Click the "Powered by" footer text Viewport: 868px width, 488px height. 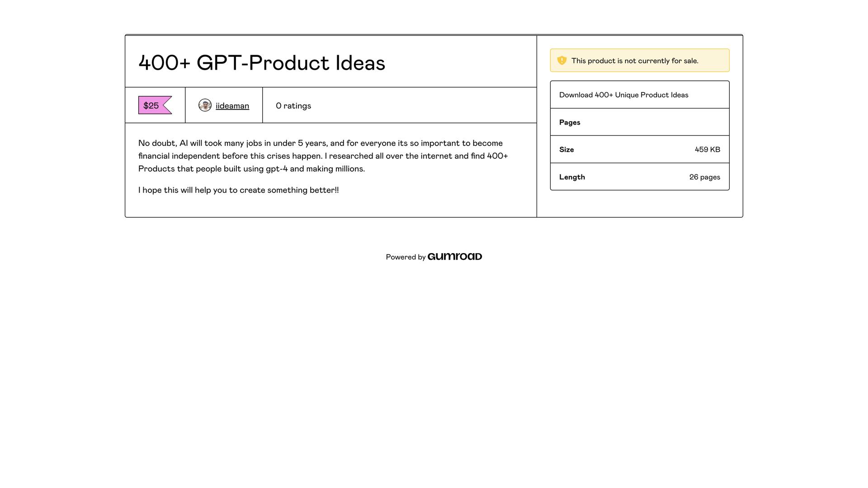click(406, 257)
